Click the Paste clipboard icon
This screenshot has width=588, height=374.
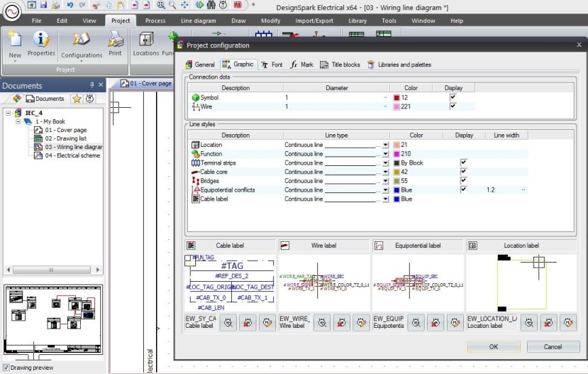tap(121, 5)
